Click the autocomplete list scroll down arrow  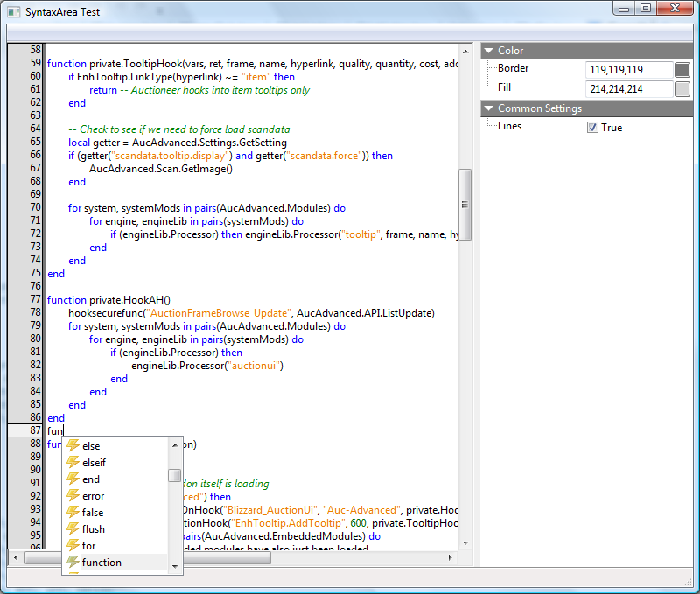[x=175, y=567]
